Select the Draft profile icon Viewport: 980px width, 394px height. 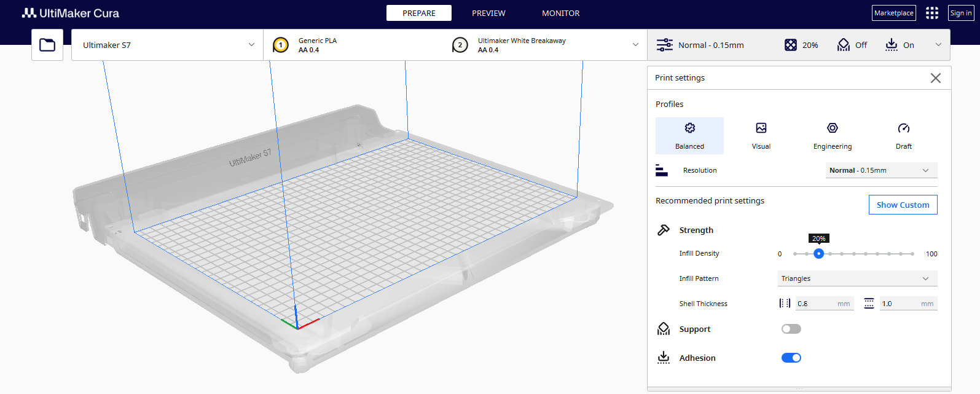(x=904, y=128)
